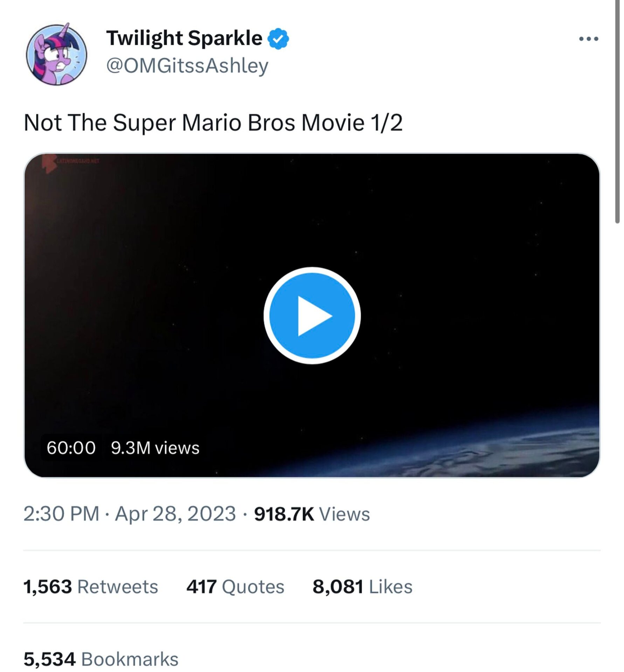Click the scrollbar on the right edge
This screenshot has width=624, height=672.
pos(617,112)
